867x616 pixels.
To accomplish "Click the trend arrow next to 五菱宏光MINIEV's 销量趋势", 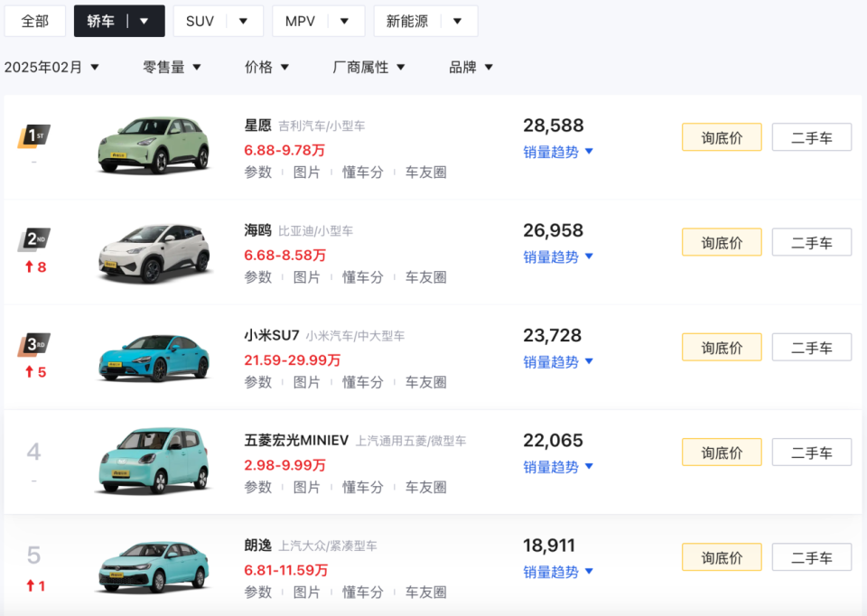I will click(589, 467).
